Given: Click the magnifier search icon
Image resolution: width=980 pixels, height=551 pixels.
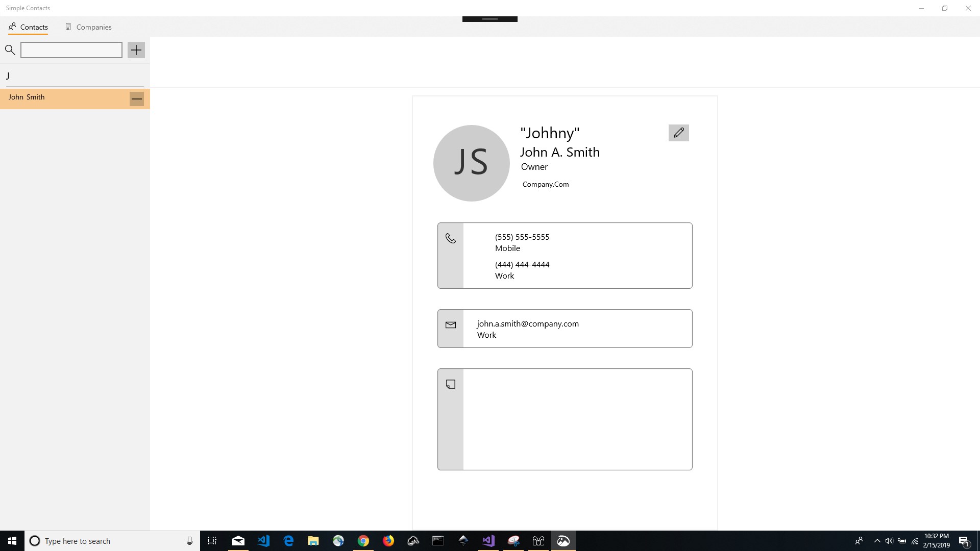Looking at the screenshot, I should 10,50.
